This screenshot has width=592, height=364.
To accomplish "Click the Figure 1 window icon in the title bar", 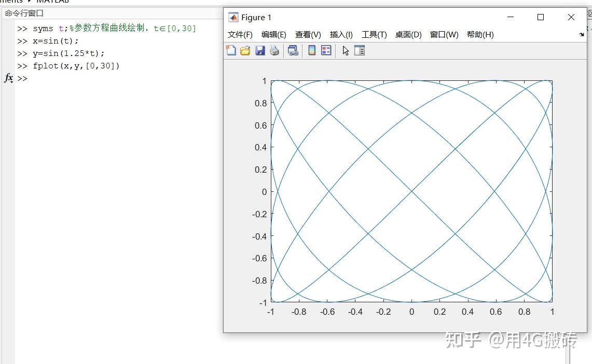I will point(233,17).
